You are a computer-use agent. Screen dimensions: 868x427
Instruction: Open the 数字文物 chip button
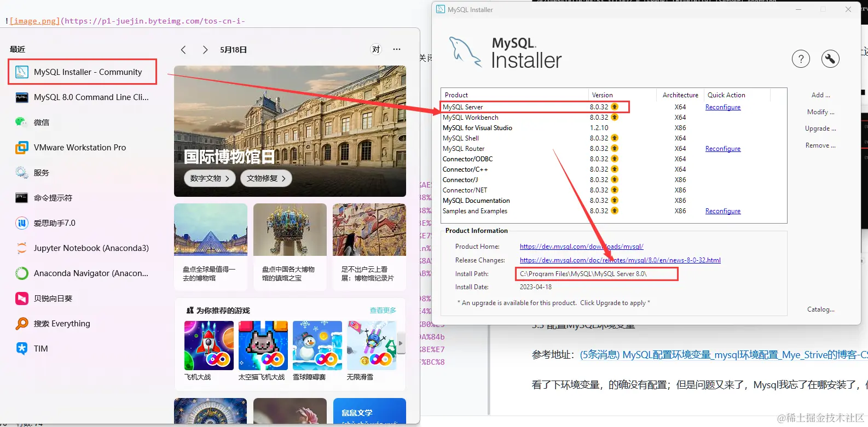point(210,178)
